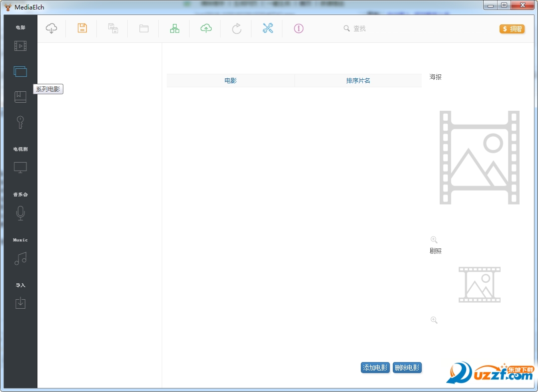Open the import (导入) download icon

pos(20,303)
